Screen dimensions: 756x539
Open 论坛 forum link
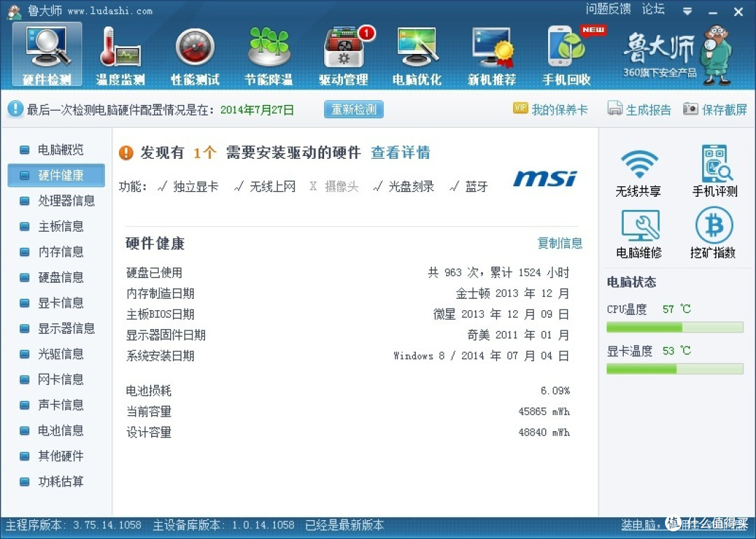click(x=653, y=8)
